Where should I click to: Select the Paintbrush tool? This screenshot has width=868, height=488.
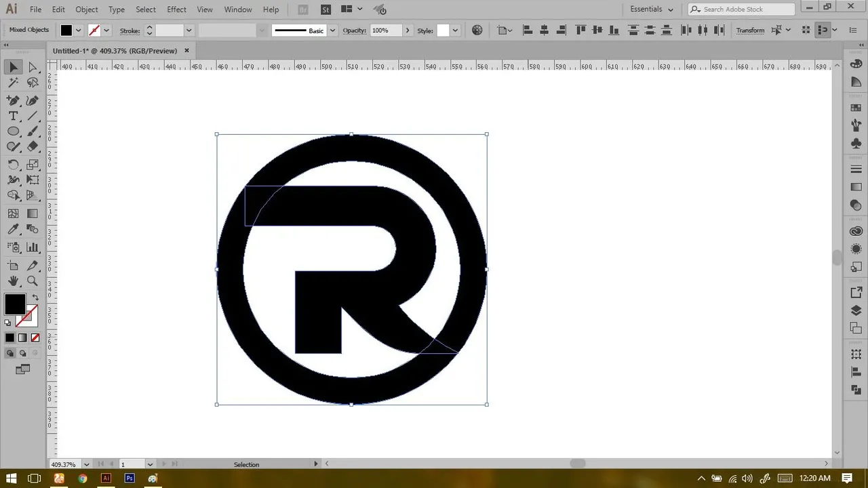(x=33, y=131)
